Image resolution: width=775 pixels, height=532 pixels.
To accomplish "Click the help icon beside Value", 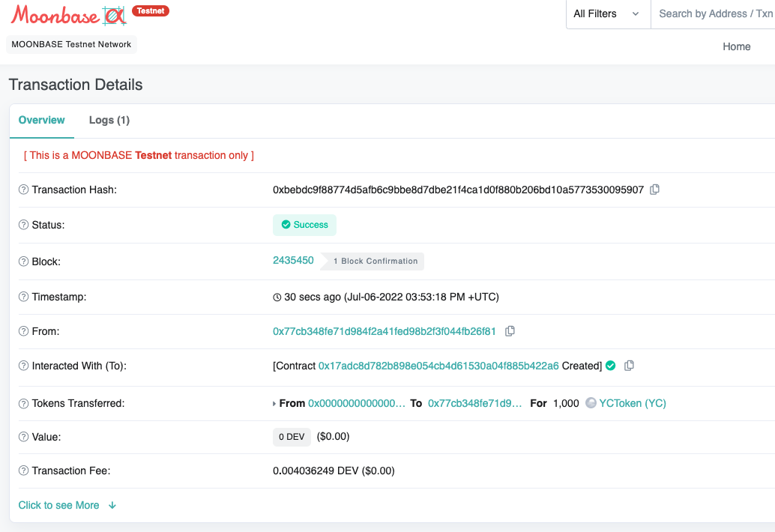I will tap(23, 437).
